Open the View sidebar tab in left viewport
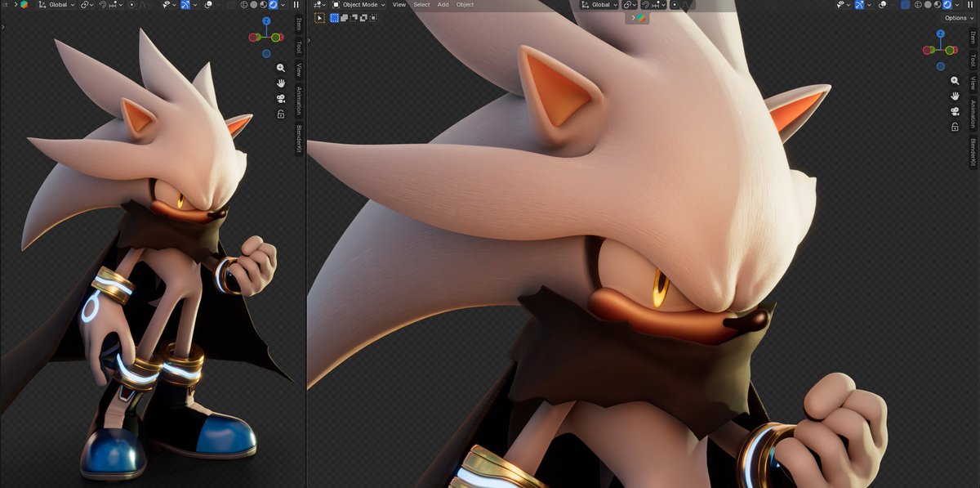This screenshot has height=488, width=980. tap(299, 69)
